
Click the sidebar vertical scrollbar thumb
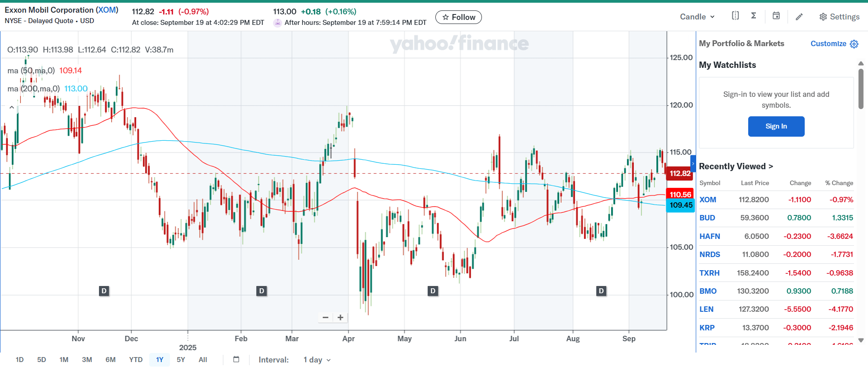pos(861,89)
